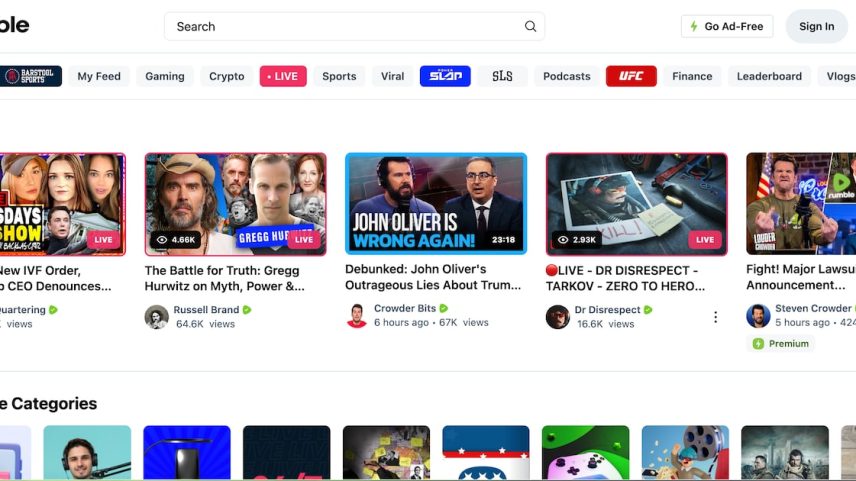Open the Vlogs category tab
This screenshot has width=856, height=481.
(837, 76)
